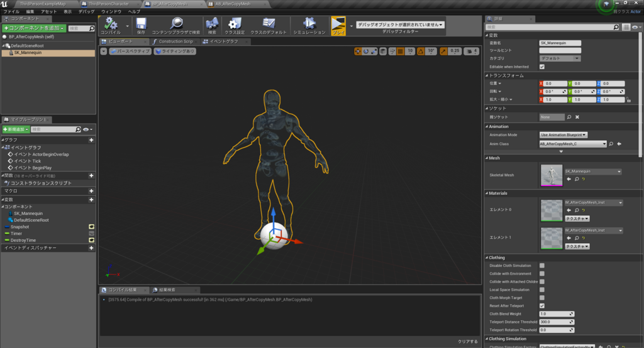This screenshot has width=644, height=348.
Task: Open カテゴリ デフォルト dropdown
Action: (x=560, y=58)
